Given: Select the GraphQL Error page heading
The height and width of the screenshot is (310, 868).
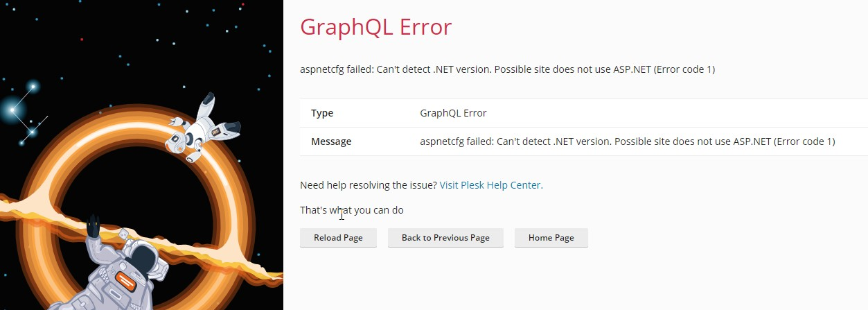Looking at the screenshot, I should 375,27.
